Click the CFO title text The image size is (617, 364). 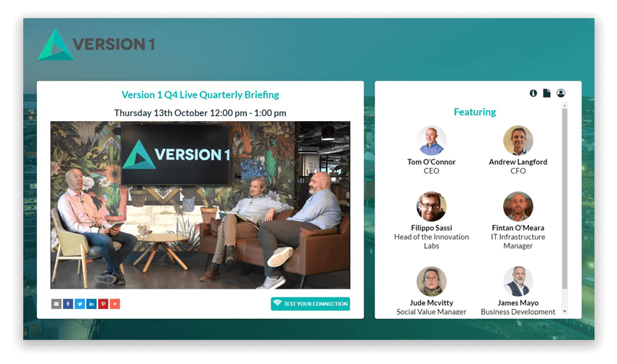518,171
